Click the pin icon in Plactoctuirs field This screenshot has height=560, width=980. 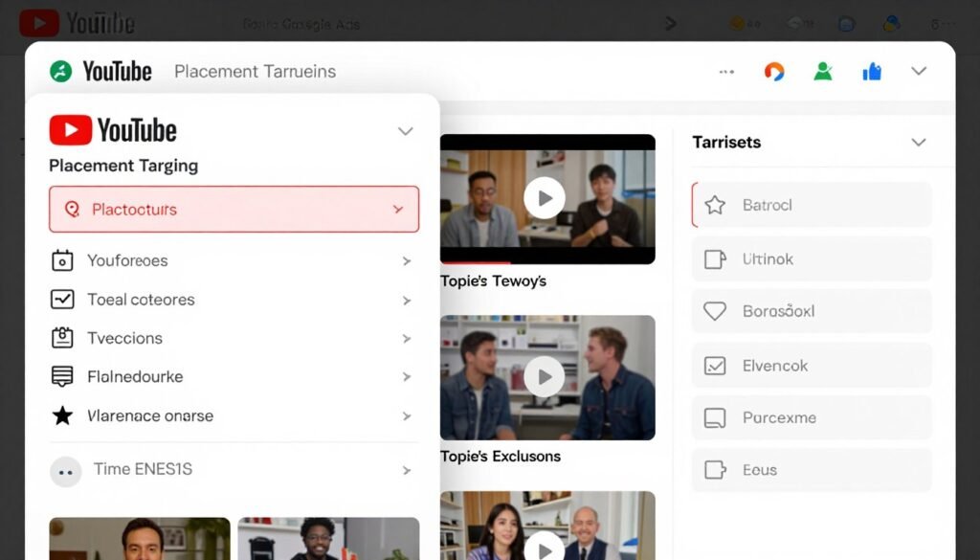[72, 210]
